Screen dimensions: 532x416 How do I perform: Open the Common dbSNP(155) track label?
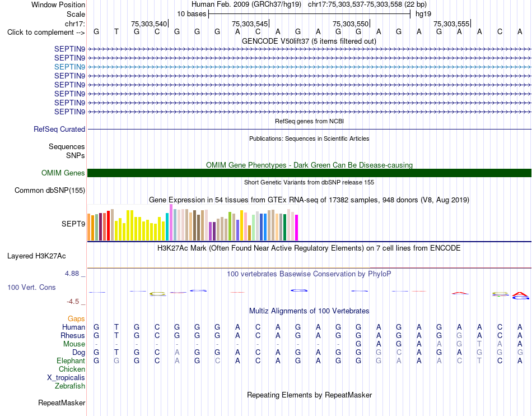[x=50, y=191]
